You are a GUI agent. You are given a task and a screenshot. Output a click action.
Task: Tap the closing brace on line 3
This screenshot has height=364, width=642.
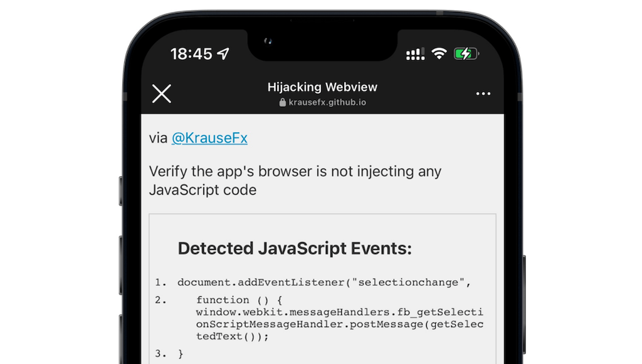(181, 354)
